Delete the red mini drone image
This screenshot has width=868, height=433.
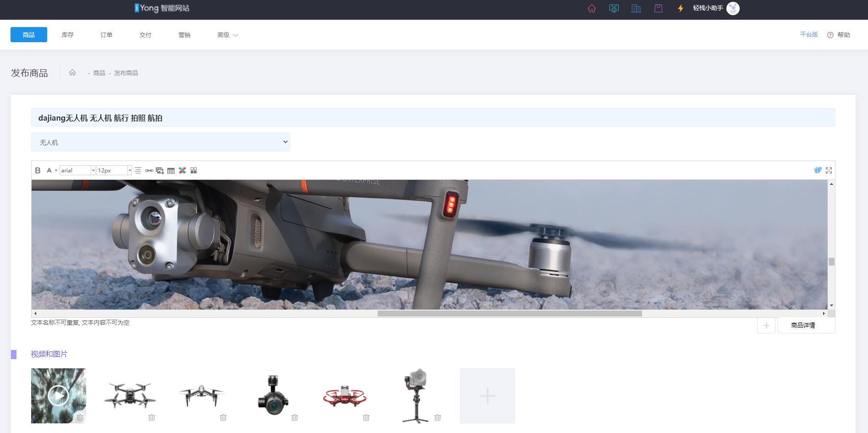(x=366, y=417)
